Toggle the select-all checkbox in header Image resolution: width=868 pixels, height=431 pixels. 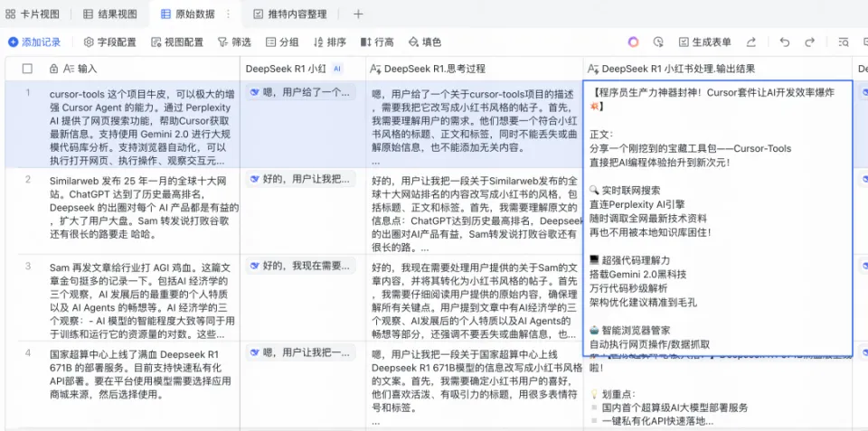coord(27,69)
